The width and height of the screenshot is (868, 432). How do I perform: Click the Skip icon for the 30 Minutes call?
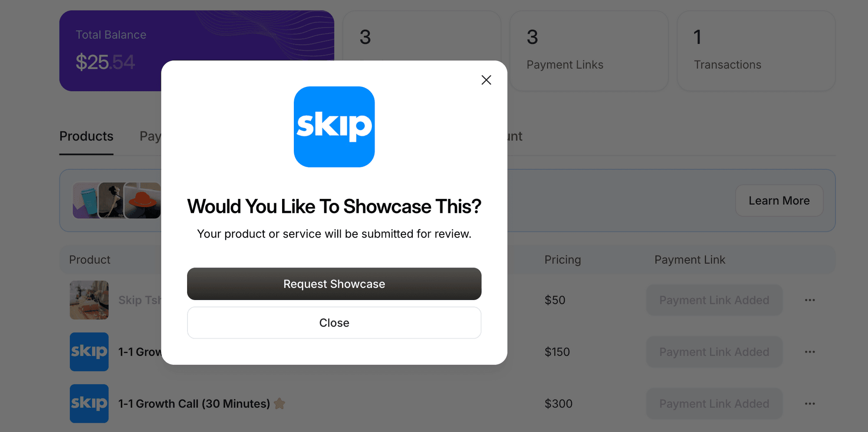(x=89, y=404)
